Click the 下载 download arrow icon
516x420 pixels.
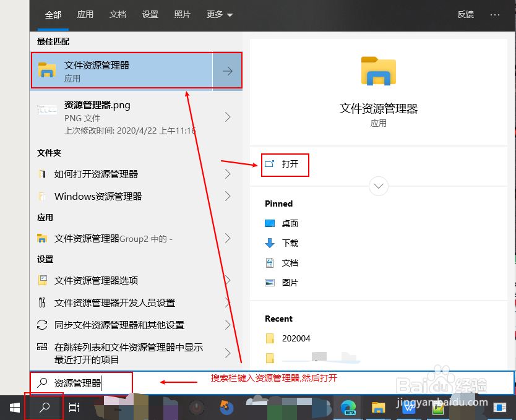pyautogui.click(x=270, y=243)
